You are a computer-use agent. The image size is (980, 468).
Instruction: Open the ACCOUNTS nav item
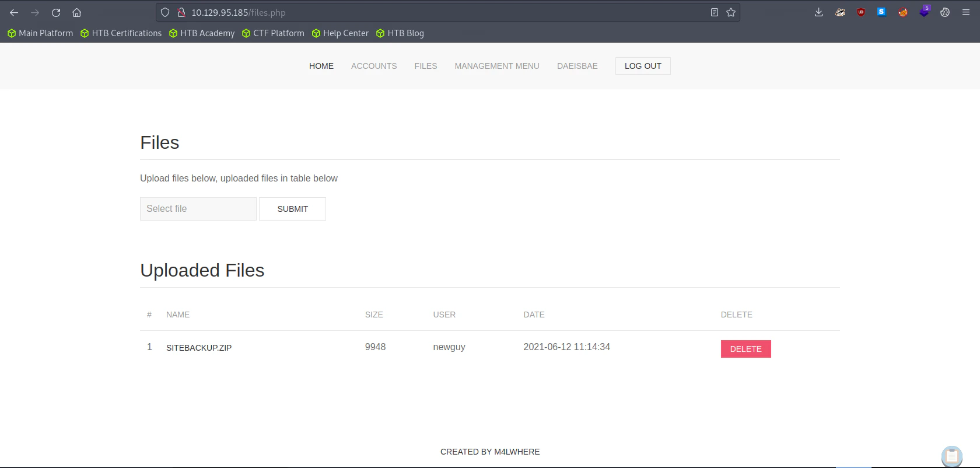pos(374,66)
